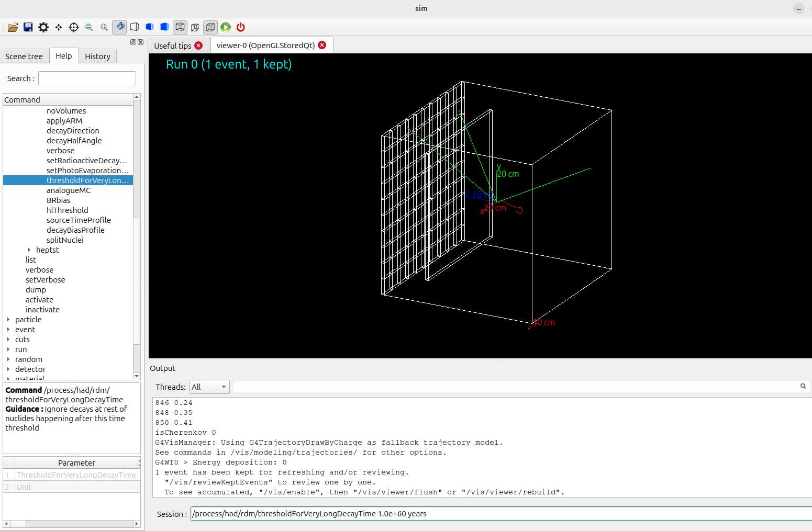
Task: Select the Pick crosshair tool
Action: tap(74, 27)
